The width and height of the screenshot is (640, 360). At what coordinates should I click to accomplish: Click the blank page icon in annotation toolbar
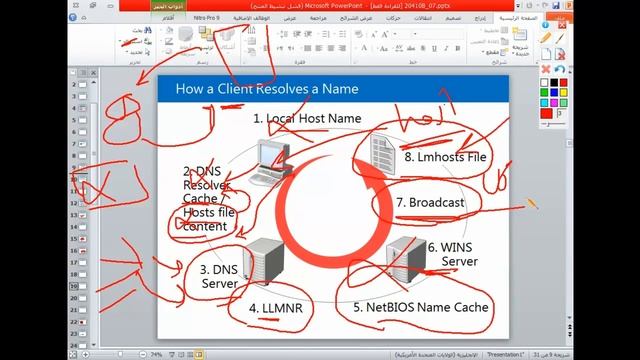[546, 53]
